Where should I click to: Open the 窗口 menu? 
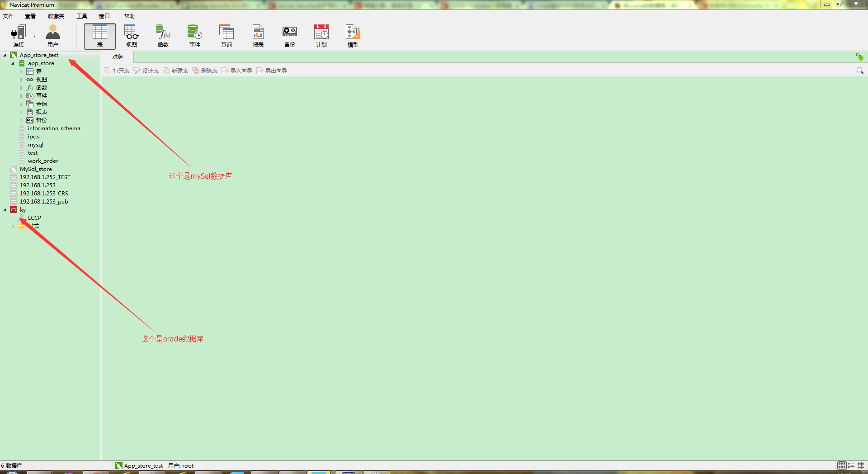pos(104,16)
